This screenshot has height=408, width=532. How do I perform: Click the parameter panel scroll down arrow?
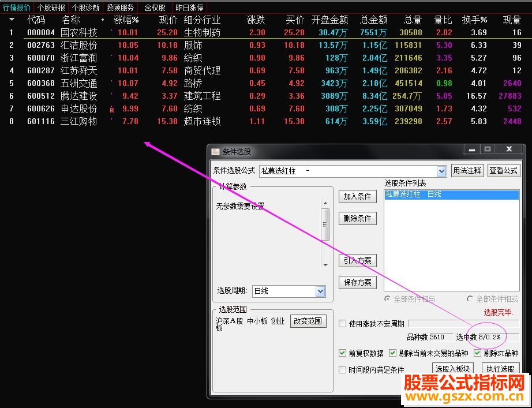click(325, 265)
